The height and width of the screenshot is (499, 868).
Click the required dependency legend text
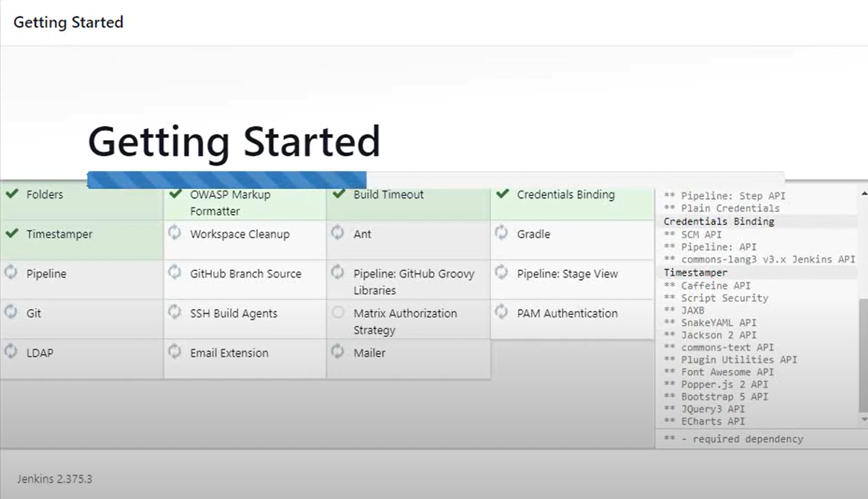pyautogui.click(x=733, y=439)
